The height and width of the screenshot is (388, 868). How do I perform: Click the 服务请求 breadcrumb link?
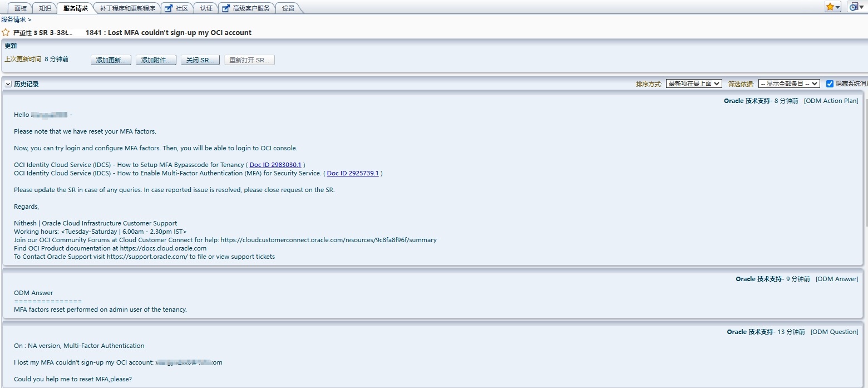(x=13, y=19)
